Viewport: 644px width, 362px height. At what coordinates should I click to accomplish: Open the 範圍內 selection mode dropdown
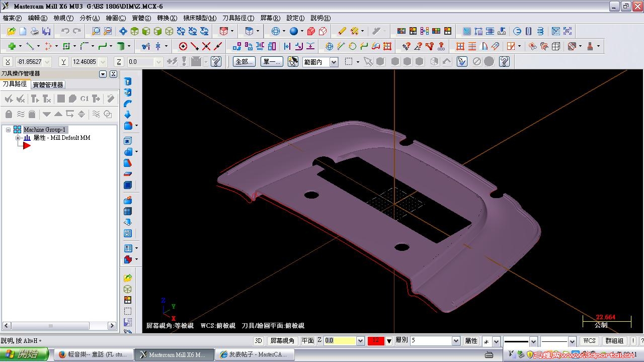(334, 62)
